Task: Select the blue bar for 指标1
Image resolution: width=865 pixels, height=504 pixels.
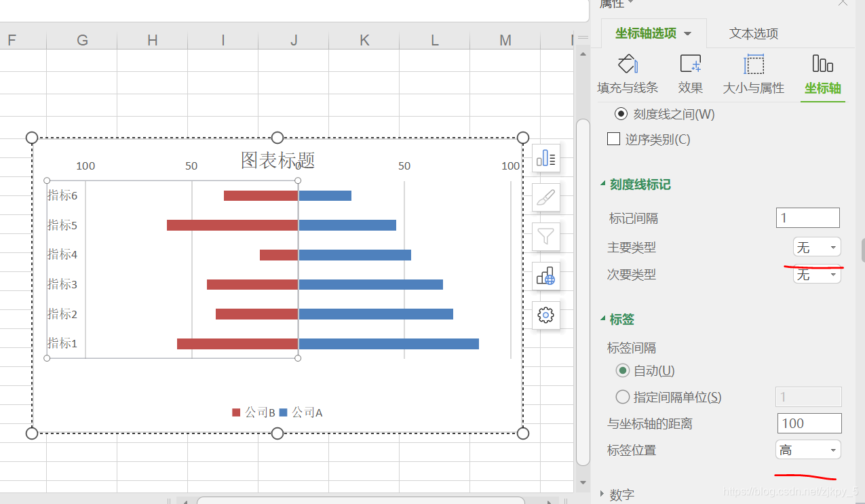Action: click(x=389, y=344)
